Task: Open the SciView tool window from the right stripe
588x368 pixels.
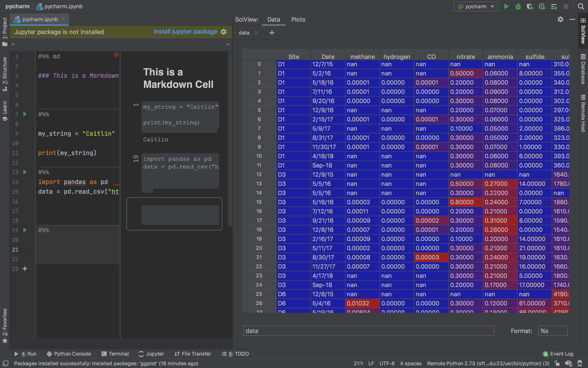Action: click(x=583, y=31)
